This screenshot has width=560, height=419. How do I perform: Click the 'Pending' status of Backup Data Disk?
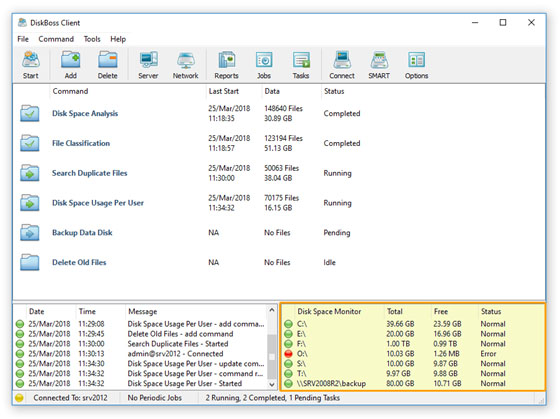[x=337, y=233]
